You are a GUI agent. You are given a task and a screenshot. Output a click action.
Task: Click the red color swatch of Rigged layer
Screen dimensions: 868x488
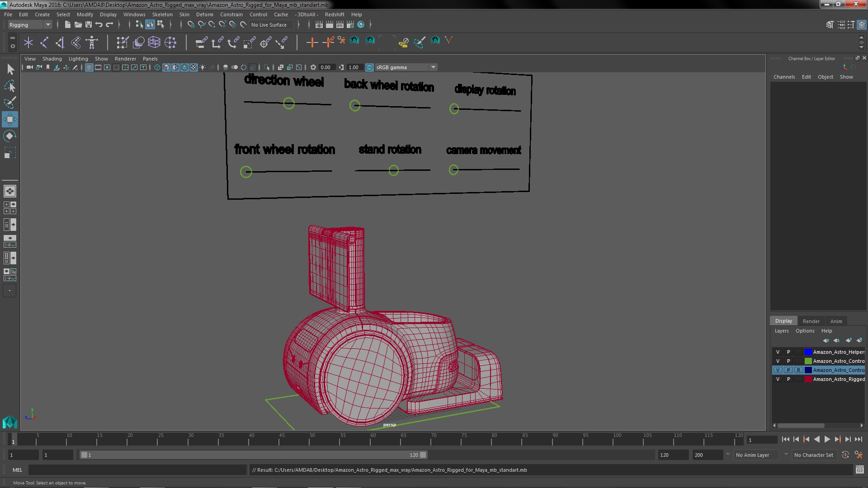click(x=808, y=379)
